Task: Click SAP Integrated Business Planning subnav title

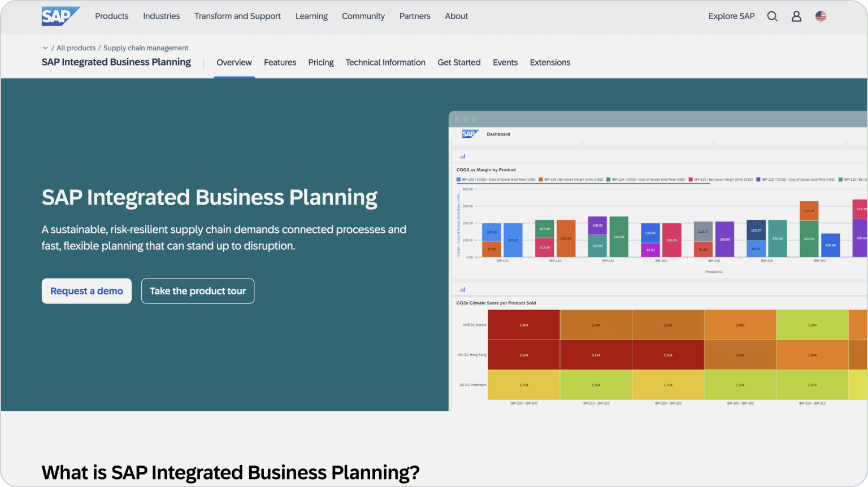Action: click(116, 62)
